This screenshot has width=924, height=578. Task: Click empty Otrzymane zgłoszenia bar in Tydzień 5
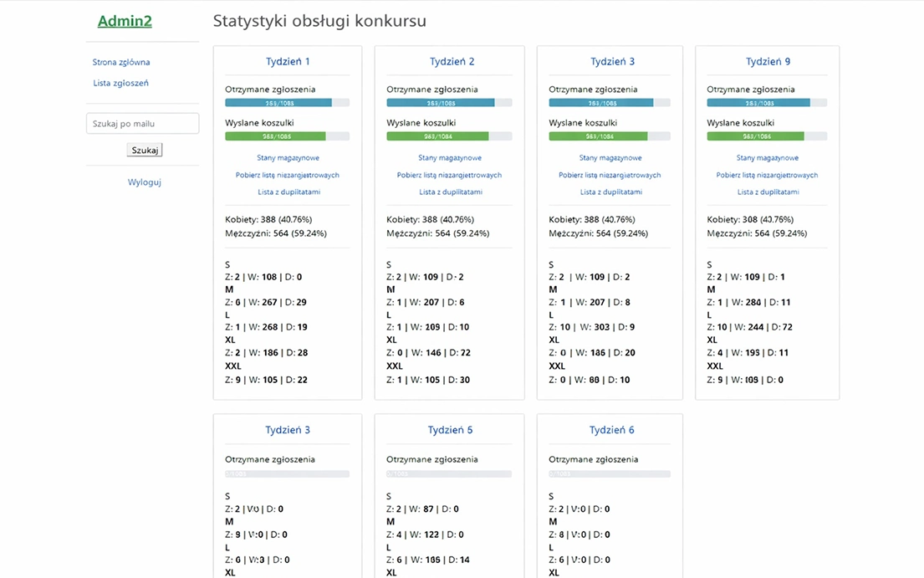click(449, 473)
